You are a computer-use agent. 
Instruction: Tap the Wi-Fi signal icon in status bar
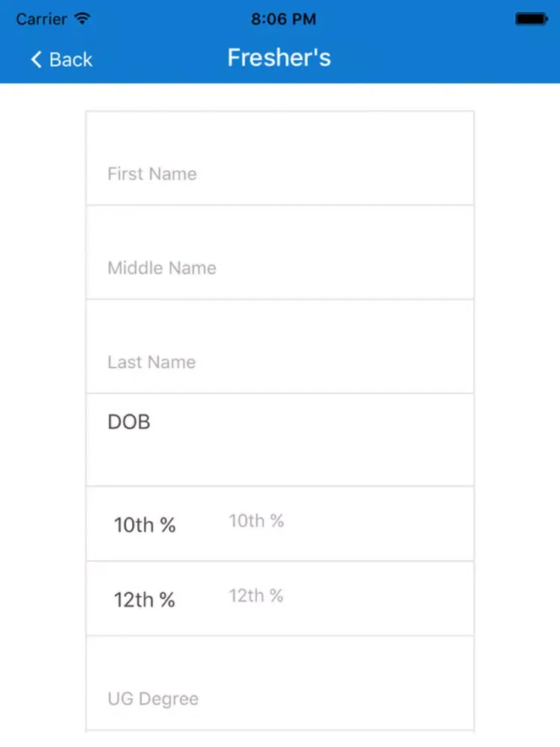click(82, 19)
